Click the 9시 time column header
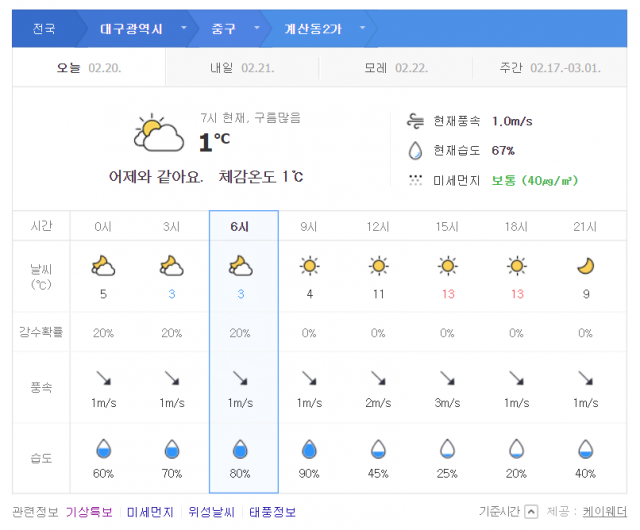 309,226
